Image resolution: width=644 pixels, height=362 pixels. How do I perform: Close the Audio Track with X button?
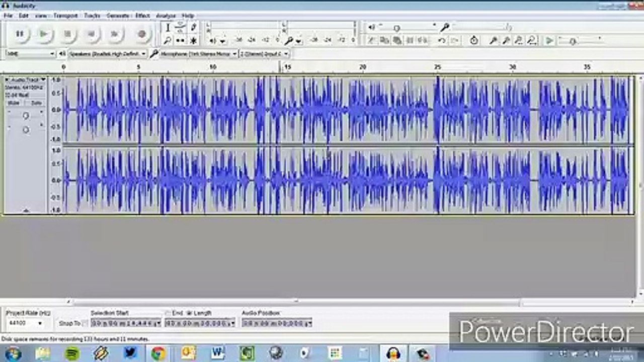coord(7,79)
